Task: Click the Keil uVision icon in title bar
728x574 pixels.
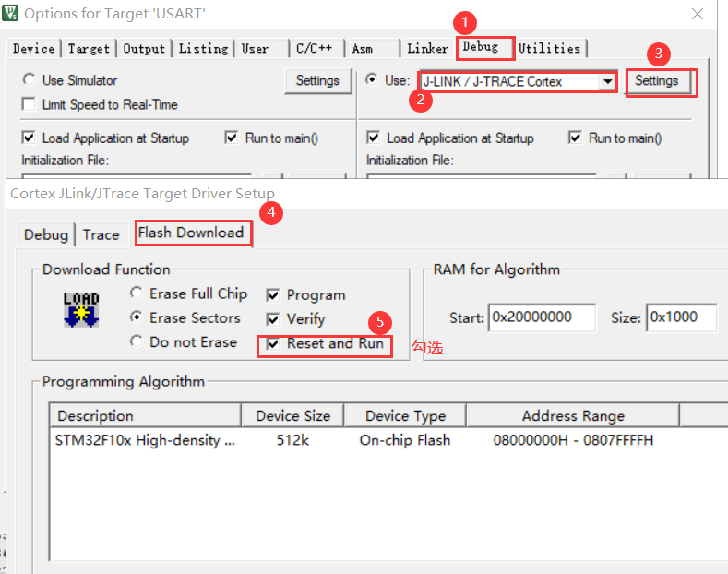Action: 10,13
